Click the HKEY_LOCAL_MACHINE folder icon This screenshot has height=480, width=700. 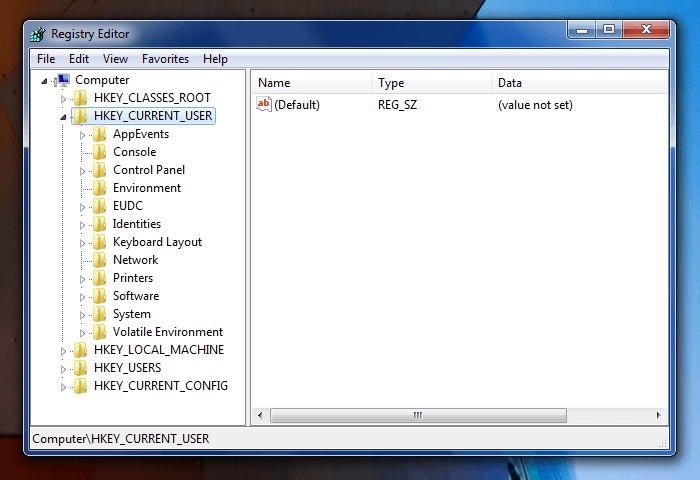tap(80, 350)
